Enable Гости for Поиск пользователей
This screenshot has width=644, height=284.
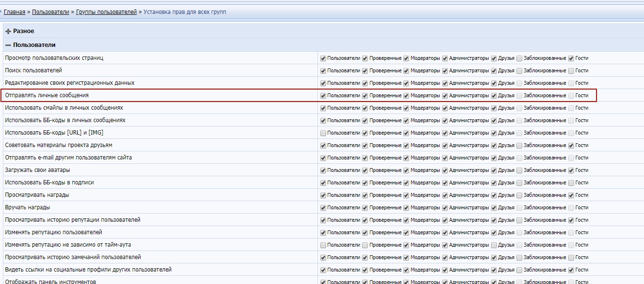[x=571, y=71]
